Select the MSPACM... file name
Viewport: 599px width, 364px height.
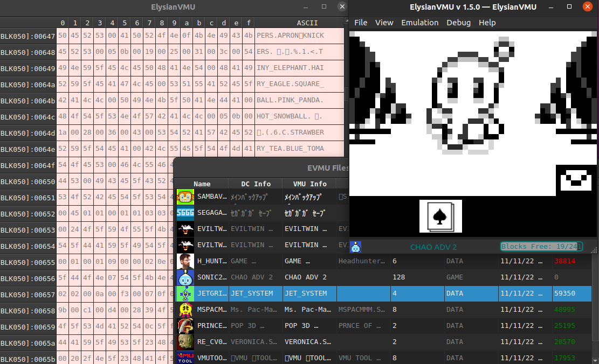click(212, 310)
